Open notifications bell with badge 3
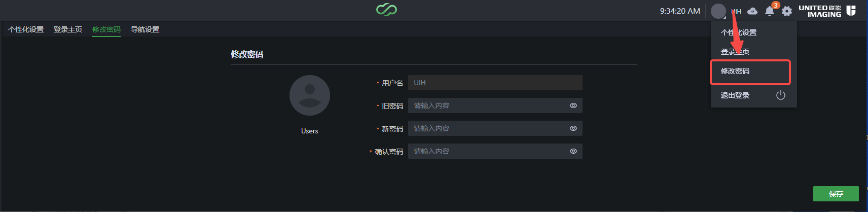Viewport: 868px width, 212px height. coord(770,11)
